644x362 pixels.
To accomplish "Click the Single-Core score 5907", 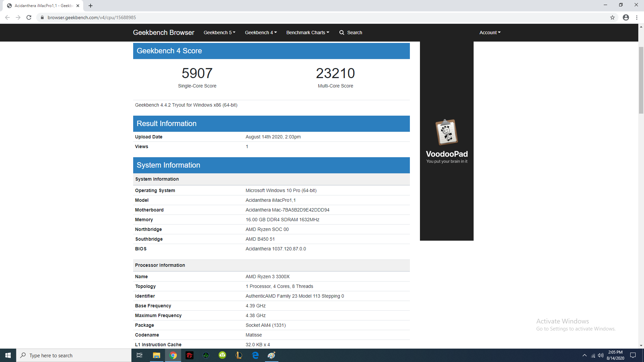I will click(x=197, y=73).
